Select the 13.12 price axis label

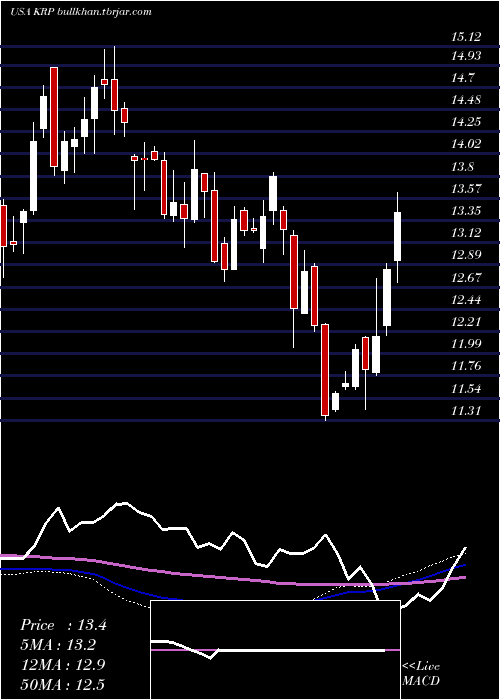tap(466, 233)
